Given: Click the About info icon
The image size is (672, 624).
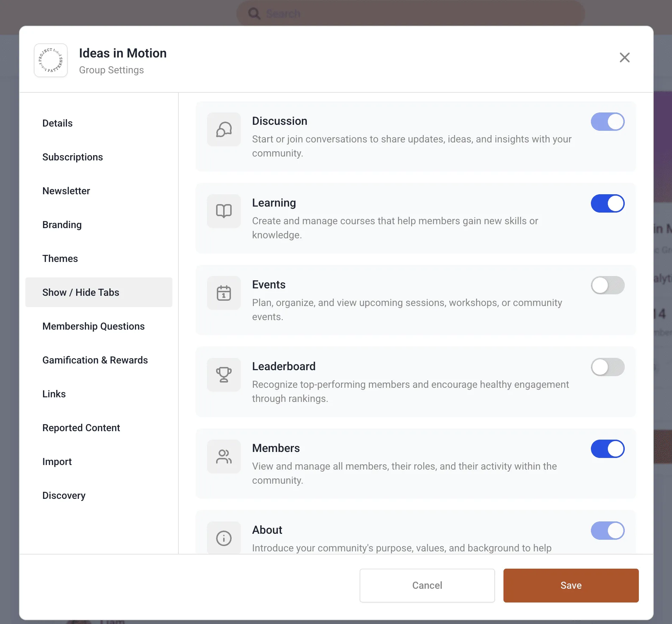Looking at the screenshot, I should [x=224, y=537].
